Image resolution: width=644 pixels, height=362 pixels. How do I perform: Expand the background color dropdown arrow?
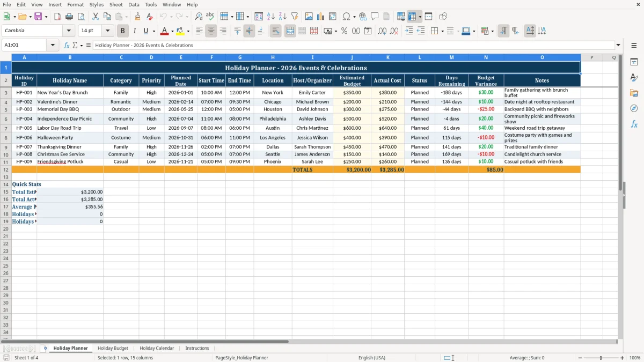point(188,31)
